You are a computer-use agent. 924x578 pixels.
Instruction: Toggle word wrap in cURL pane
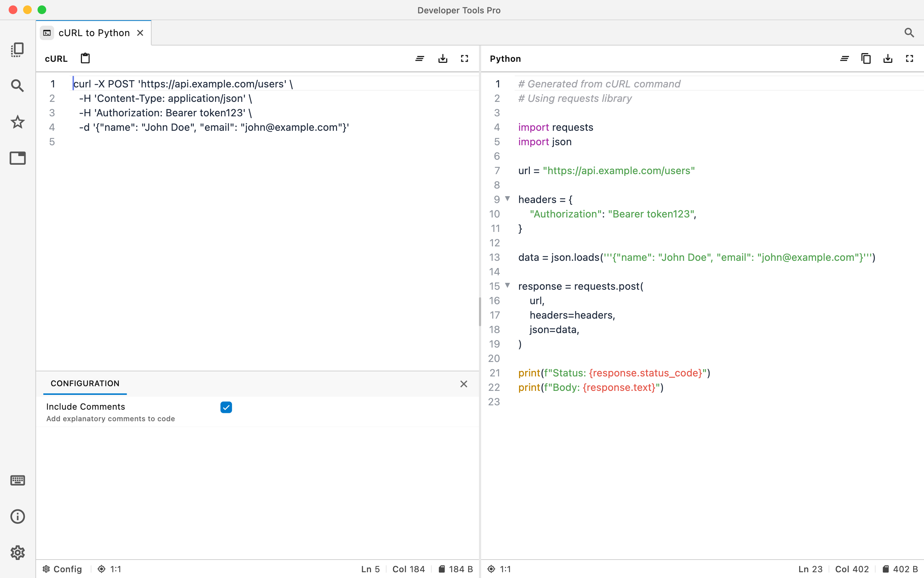(x=420, y=59)
